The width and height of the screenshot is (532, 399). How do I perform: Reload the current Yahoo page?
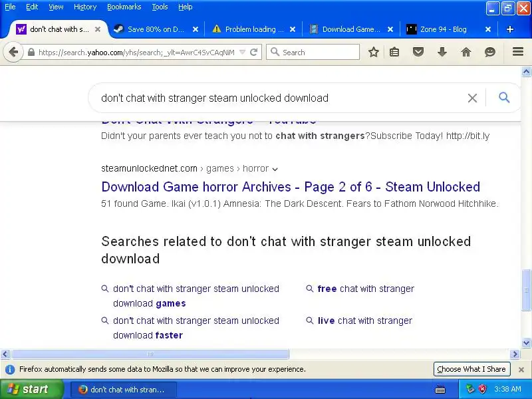[x=254, y=53]
